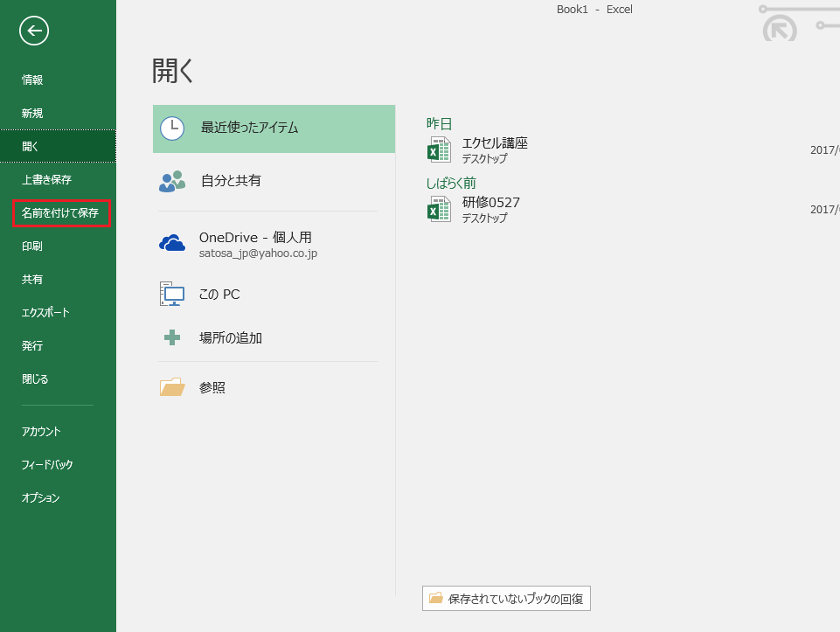Click the Excel file icon for 研修0527
The height and width of the screenshot is (632, 840).
439,209
